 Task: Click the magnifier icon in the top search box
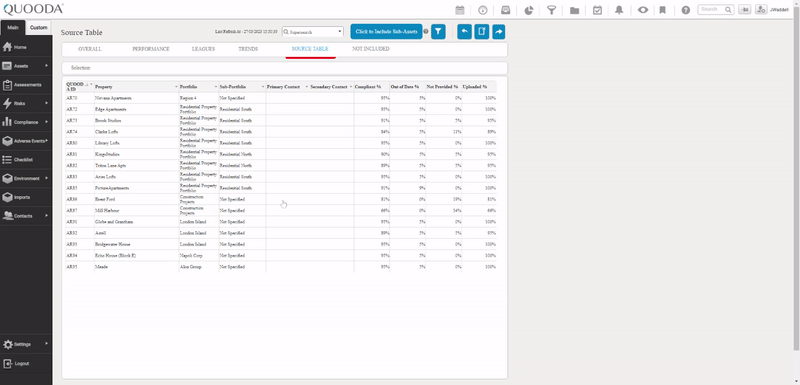[x=728, y=9]
